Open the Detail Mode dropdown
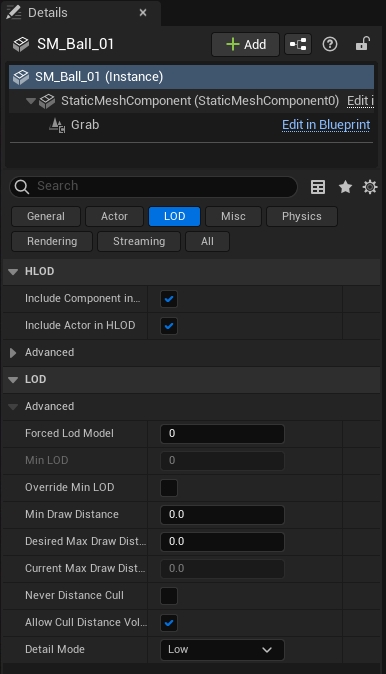Image resolution: width=386 pixels, height=674 pixels. click(x=222, y=649)
